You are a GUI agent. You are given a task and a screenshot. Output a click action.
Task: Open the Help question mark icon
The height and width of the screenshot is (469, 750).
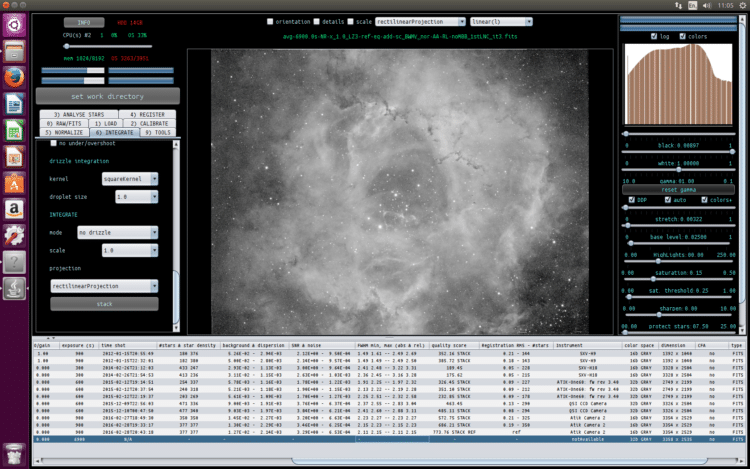pyautogui.click(x=14, y=262)
